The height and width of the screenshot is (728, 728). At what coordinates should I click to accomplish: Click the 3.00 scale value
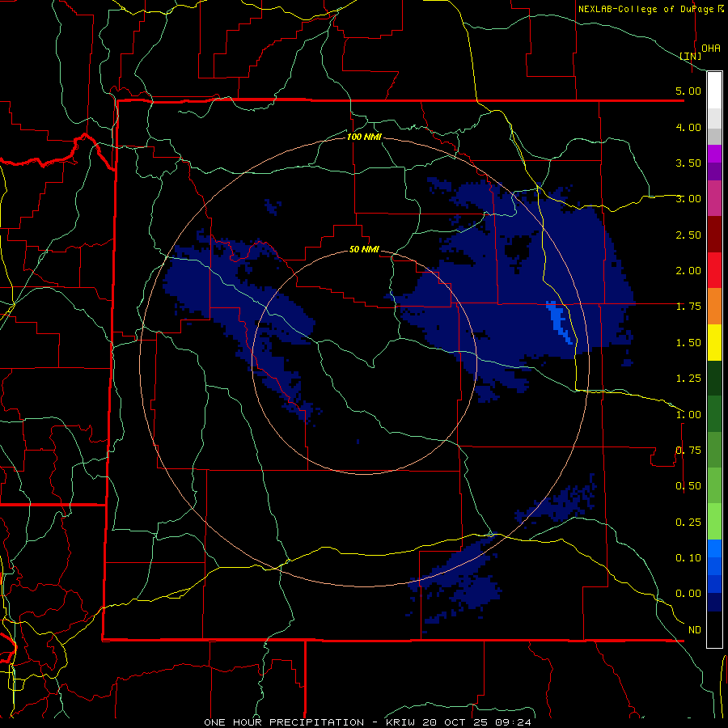[x=688, y=199]
